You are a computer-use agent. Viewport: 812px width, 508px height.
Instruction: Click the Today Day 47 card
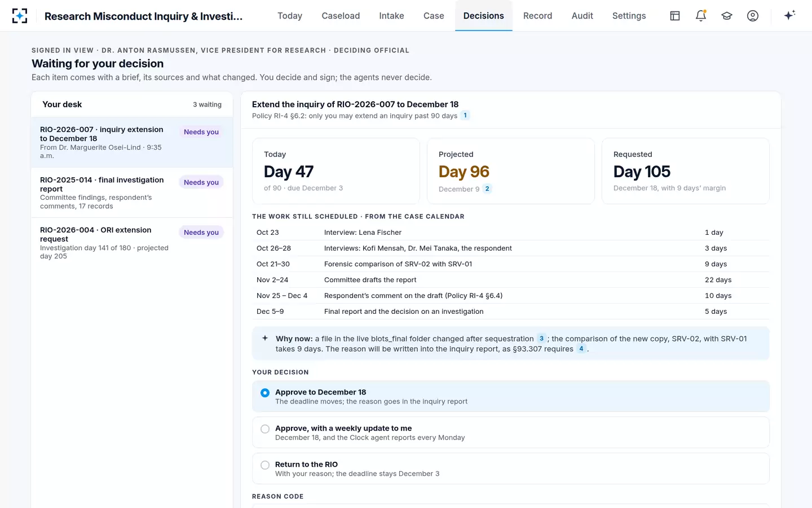coord(336,171)
